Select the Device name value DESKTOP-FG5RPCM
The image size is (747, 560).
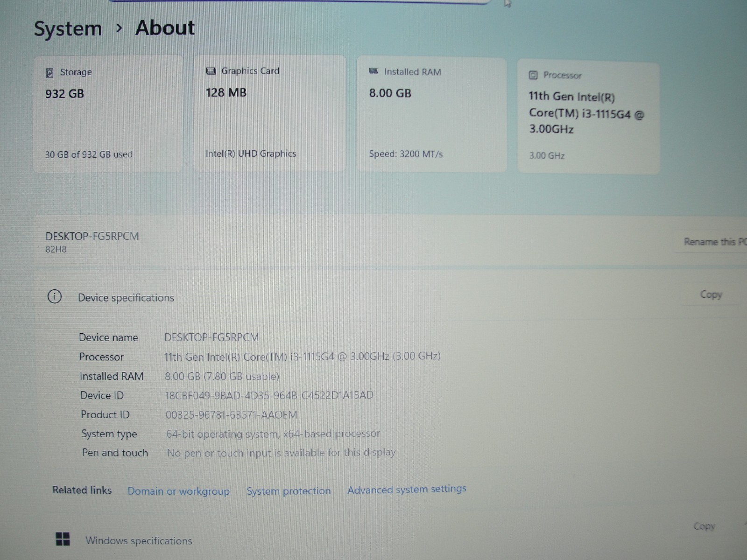point(211,337)
